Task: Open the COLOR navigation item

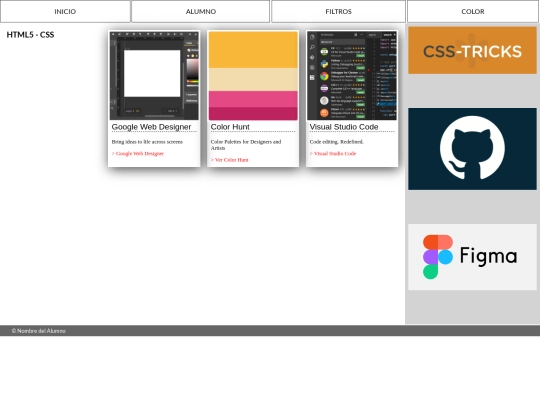Action: [473, 11]
